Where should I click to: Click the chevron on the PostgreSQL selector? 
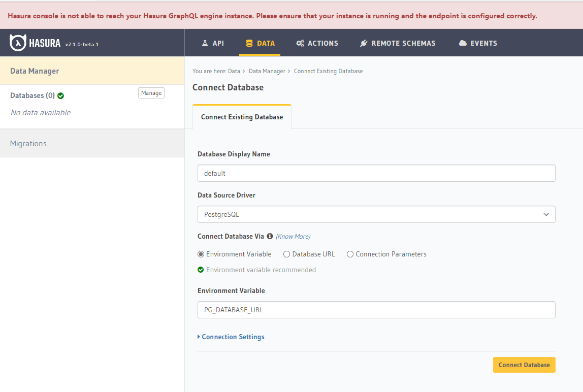[x=546, y=214]
